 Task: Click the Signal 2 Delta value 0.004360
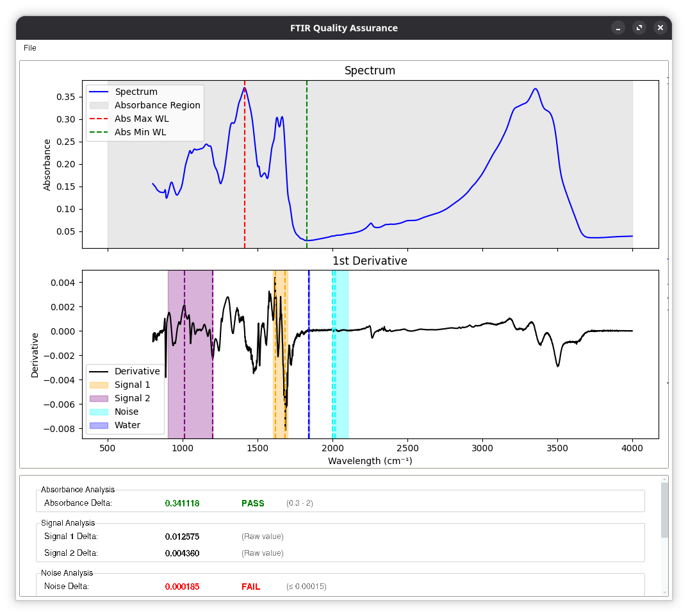coord(182,553)
